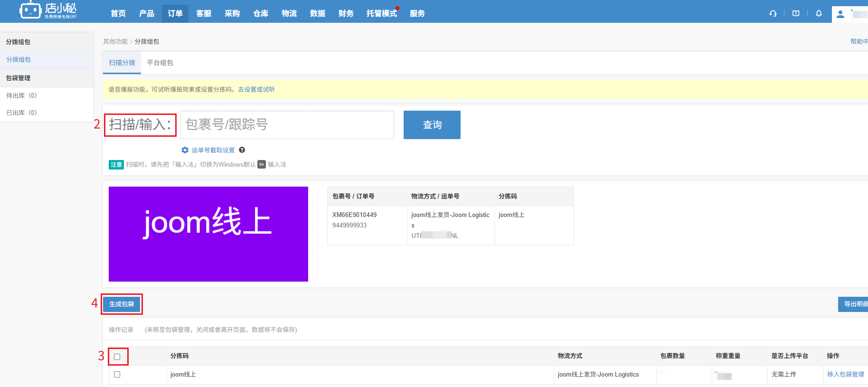This screenshot has width=868, height=387.
Task: Open the 托管模式 menu
Action: coord(381,13)
